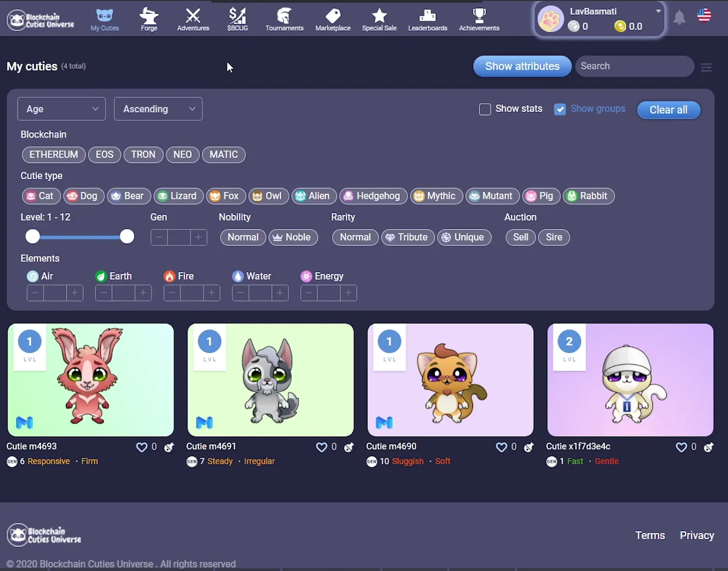728x571 pixels.
Task: Increase the Gen filter value
Action: click(199, 238)
